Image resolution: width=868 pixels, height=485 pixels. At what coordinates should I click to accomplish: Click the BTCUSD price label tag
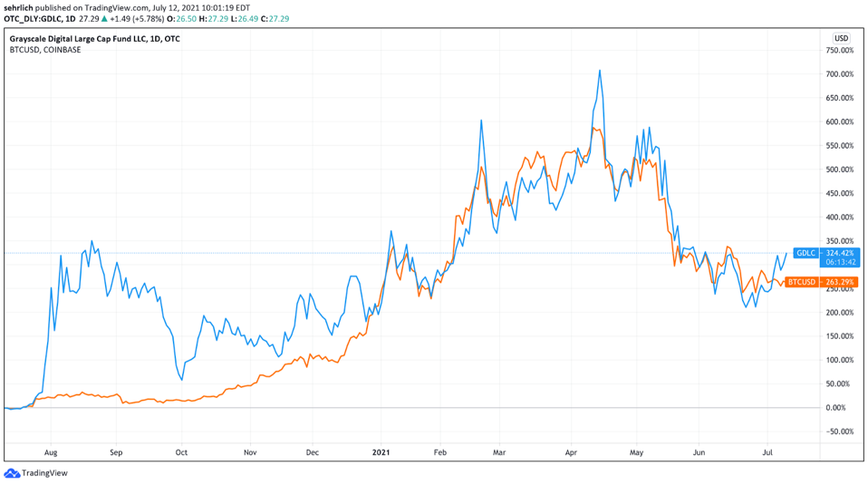tap(802, 282)
